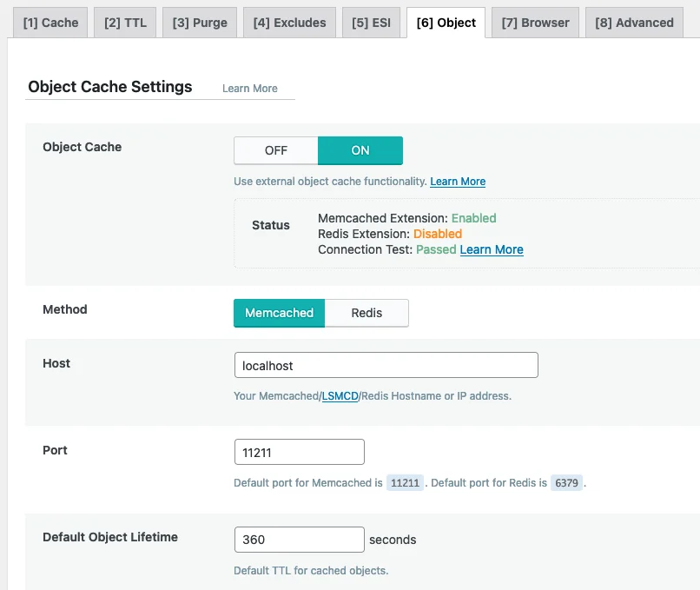This screenshot has width=700, height=590.
Task: Click the Host input field
Action: click(x=386, y=366)
